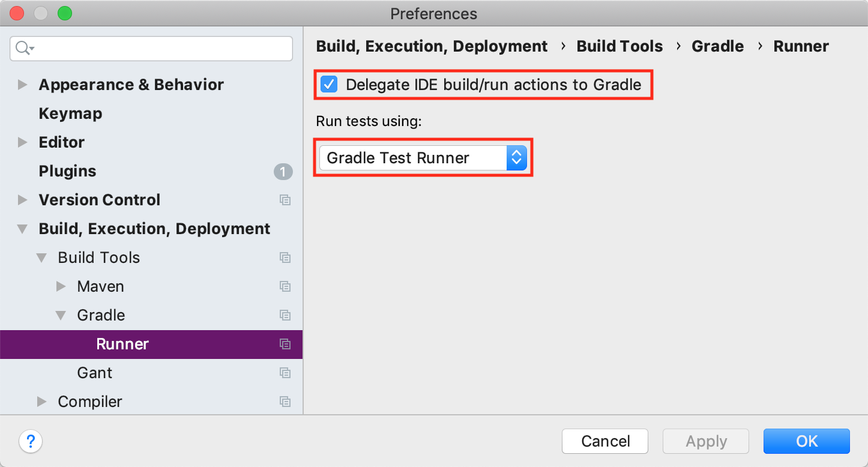The image size is (868, 467).
Task: Confirm preferences with the OK button
Action: coord(806,441)
